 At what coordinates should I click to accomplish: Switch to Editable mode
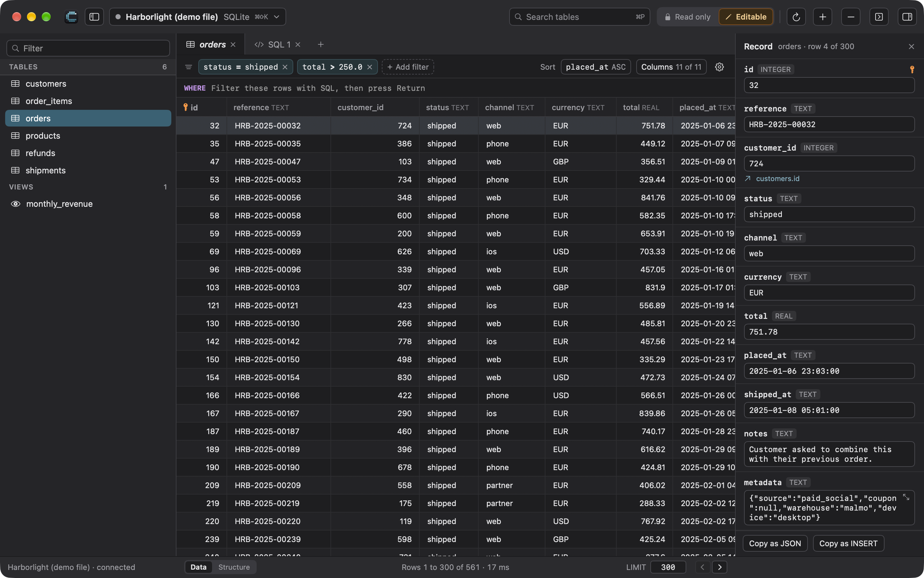tap(746, 17)
